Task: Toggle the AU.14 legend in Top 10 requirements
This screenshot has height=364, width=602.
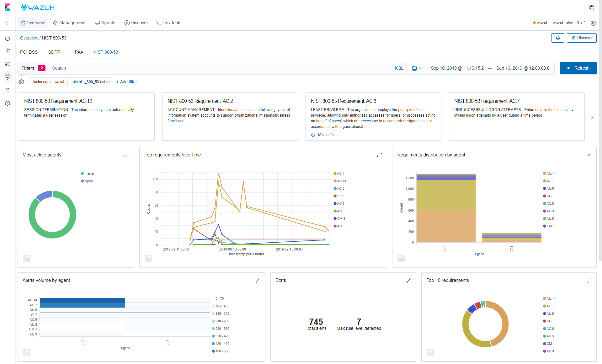Action: [551, 298]
